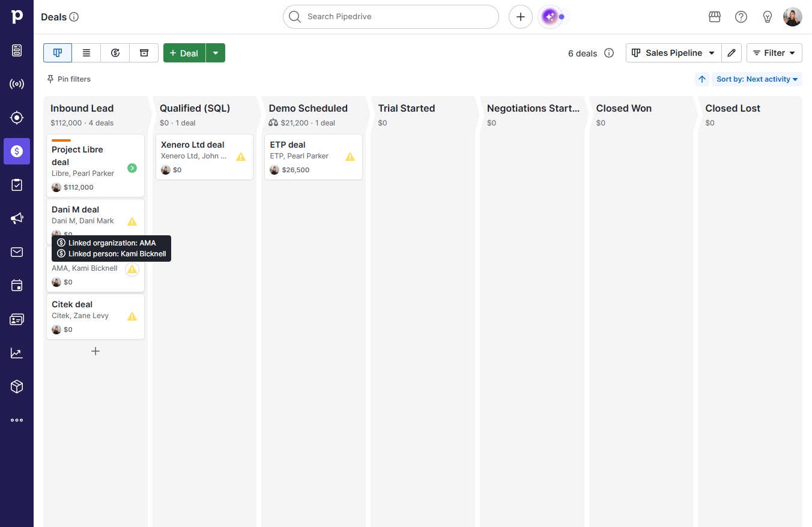The height and width of the screenshot is (527, 812).
Task: Open the Marketplace store icon
Action: (x=715, y=17)
